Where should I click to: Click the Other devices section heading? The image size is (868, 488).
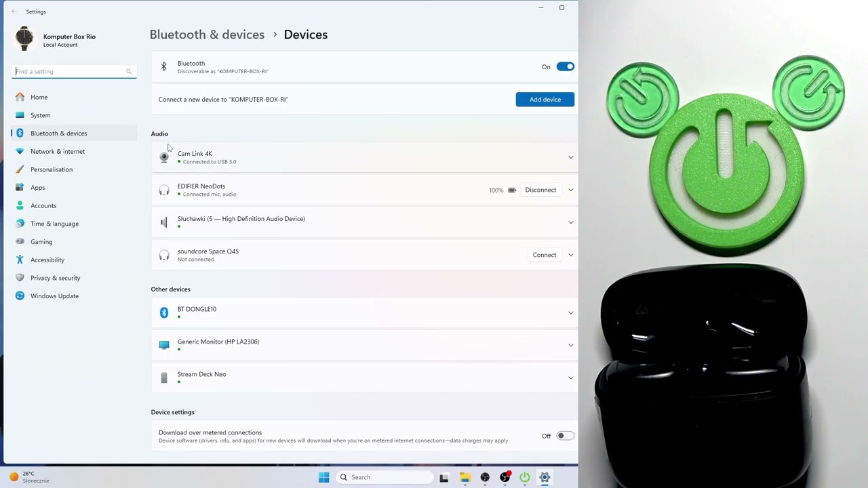170,289
